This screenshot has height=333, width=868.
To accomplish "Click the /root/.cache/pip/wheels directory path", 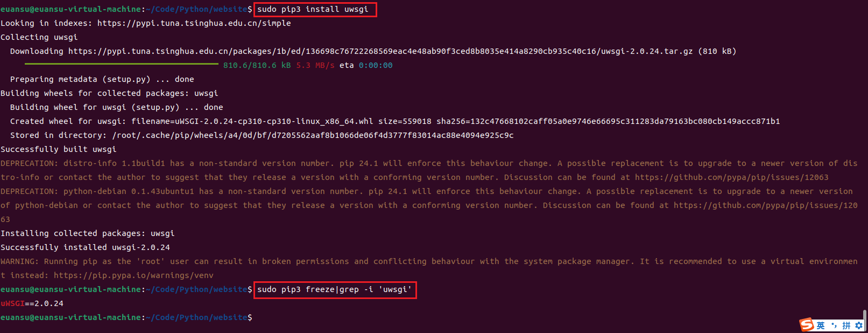I will [312, 135].
